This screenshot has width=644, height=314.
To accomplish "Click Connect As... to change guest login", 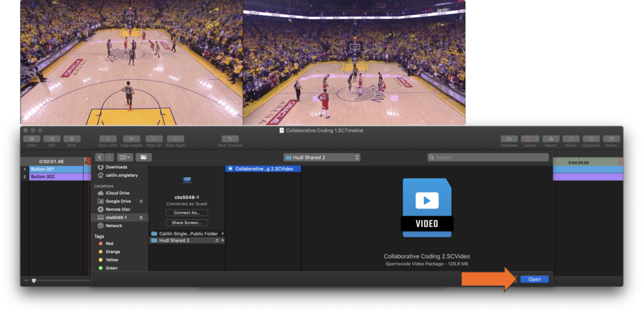I will coord(187,212).
